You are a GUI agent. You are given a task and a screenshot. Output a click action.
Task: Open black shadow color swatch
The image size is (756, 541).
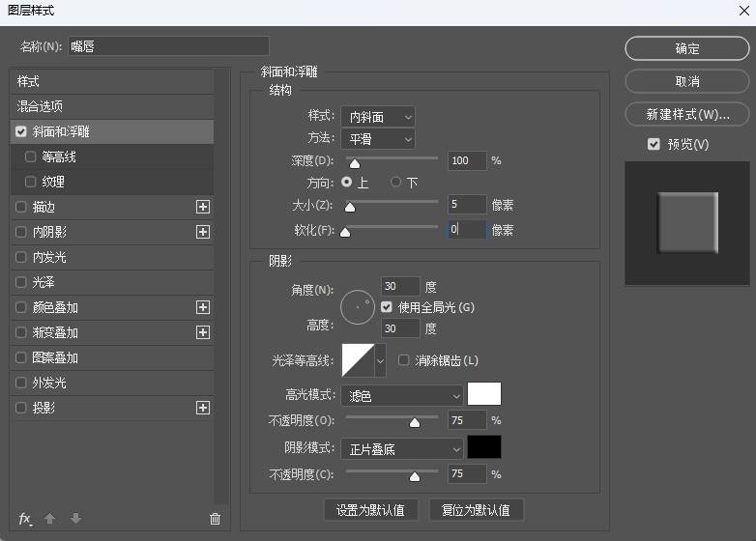click(x=484, y=447)
